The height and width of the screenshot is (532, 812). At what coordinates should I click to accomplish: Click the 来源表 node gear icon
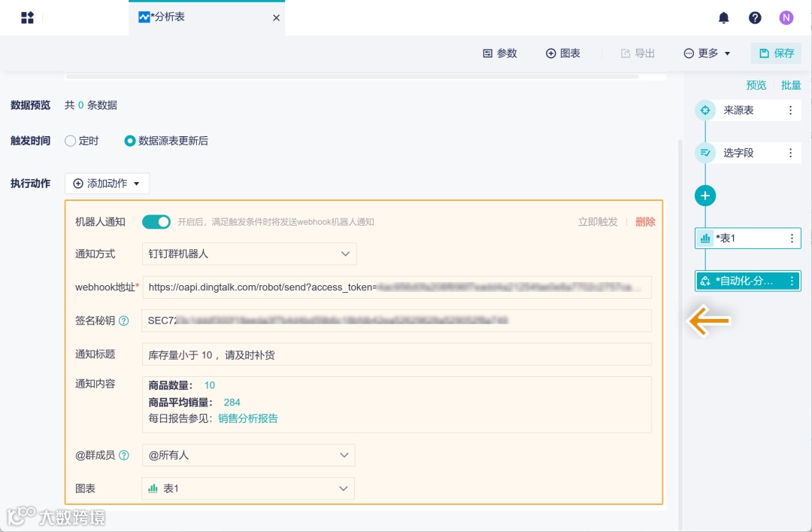705,110
